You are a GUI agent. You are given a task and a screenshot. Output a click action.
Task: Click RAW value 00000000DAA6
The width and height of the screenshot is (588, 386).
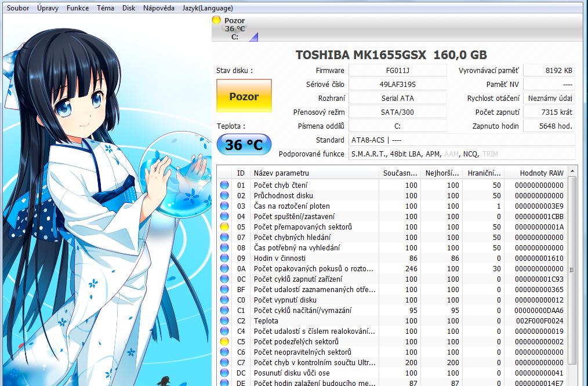click(539, 310)
